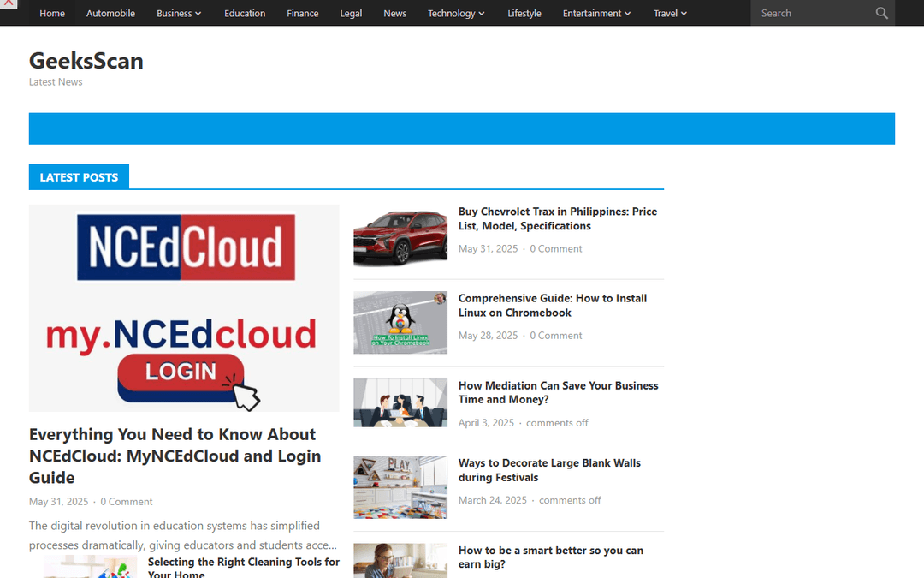Select the Finance menu item

tap(302, 13)
